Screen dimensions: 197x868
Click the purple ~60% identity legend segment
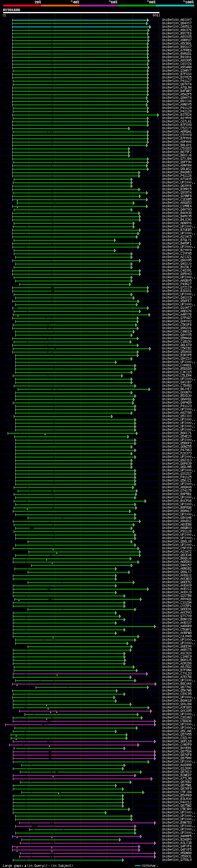click(x=99, y=6)
